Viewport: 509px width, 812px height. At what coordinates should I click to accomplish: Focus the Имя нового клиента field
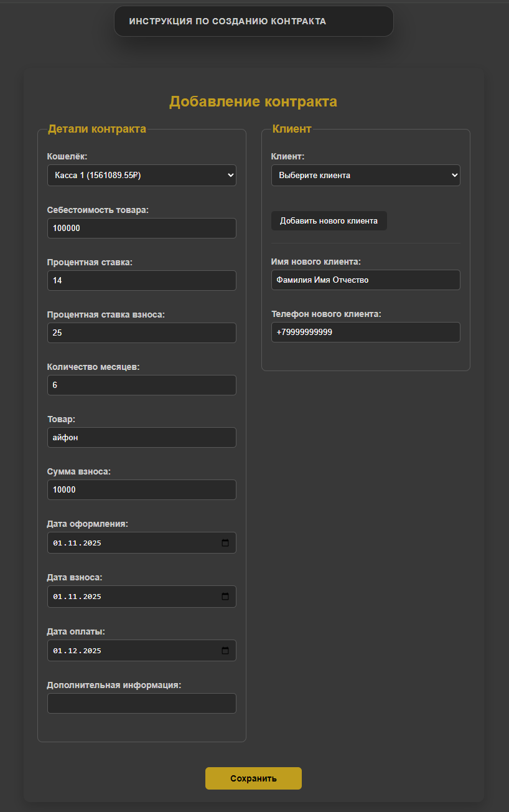coord(365,280)
